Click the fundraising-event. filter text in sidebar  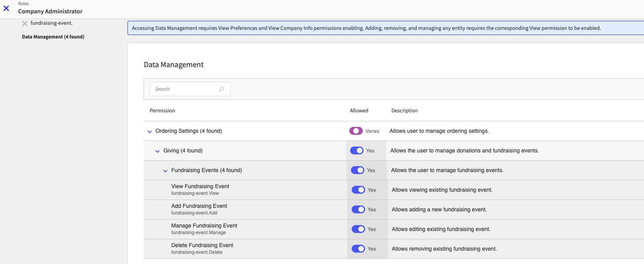[52, 23]
